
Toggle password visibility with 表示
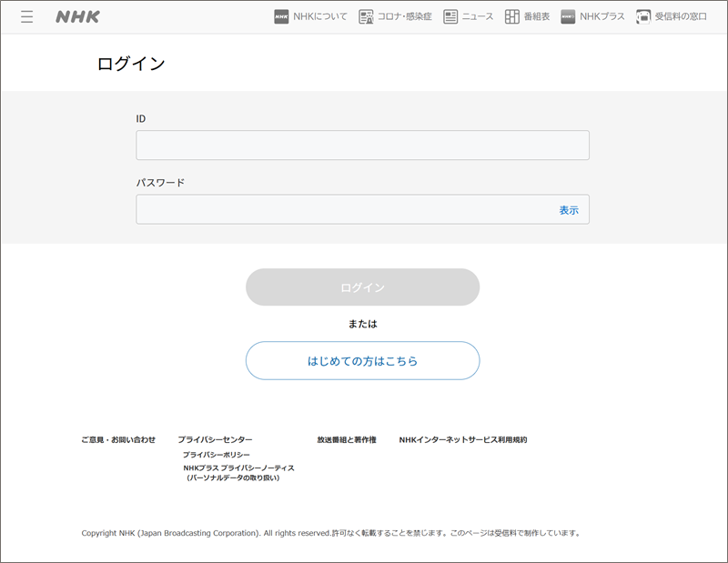pyautogui.click(x=569, y=210)
